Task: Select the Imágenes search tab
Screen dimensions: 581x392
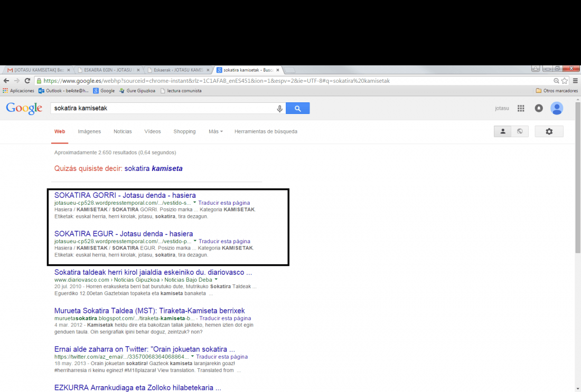Action: click(89, 131)
